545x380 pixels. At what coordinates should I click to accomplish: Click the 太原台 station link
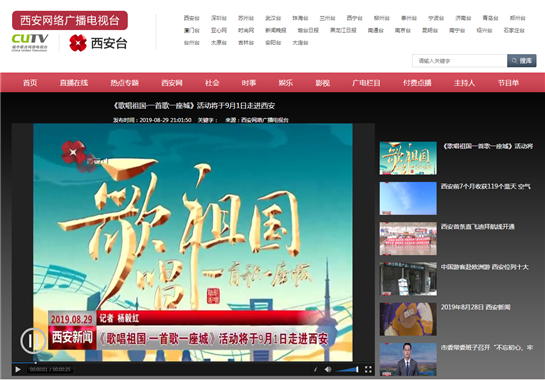pyautogui.click(x=219, y=43)
